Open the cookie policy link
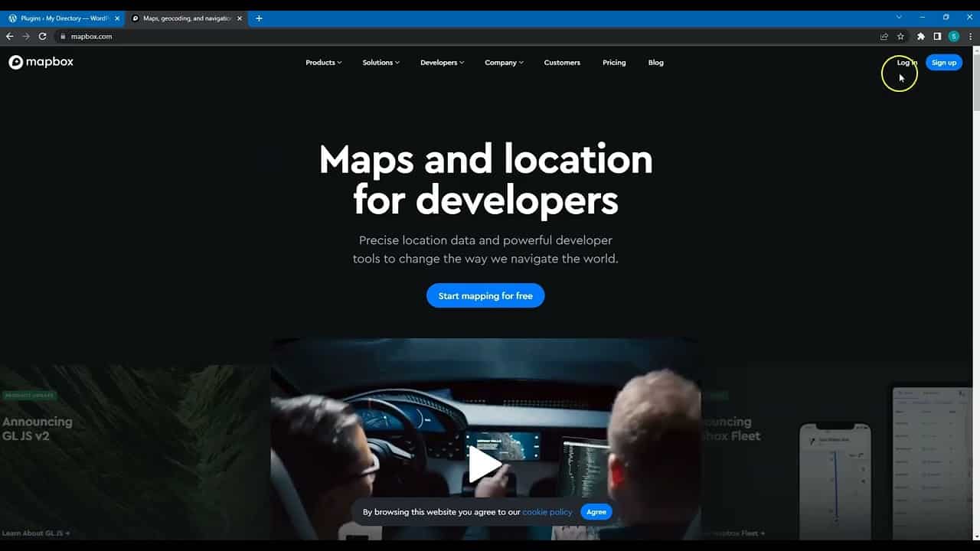This screenshot has width=980, height=551. [x=547, y=512]
